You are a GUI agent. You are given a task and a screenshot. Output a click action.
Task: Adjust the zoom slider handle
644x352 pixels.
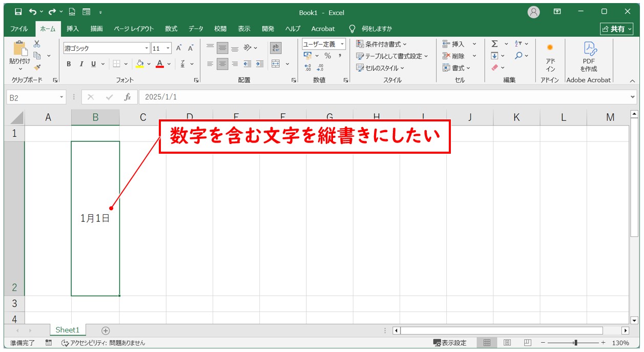point(575,343)
